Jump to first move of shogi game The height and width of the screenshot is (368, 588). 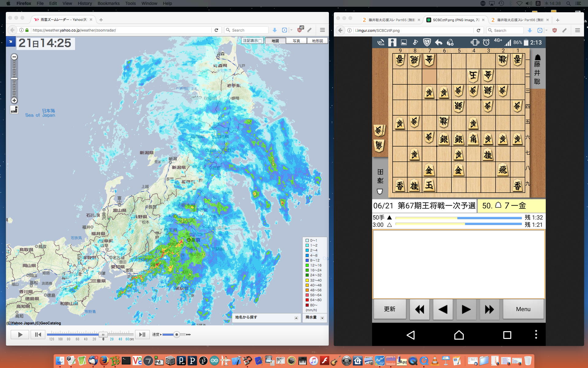(x=419, y=309)
